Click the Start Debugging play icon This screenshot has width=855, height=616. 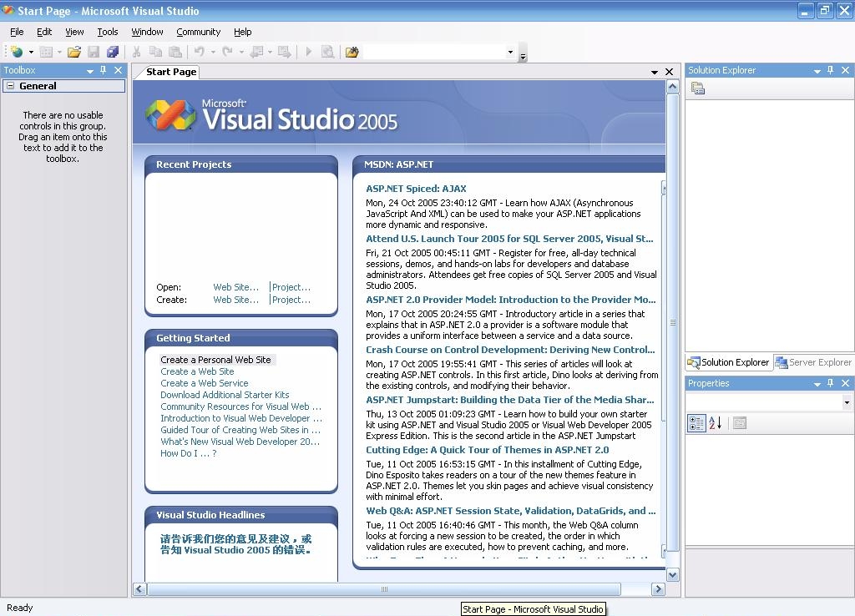tap(309, 53)
